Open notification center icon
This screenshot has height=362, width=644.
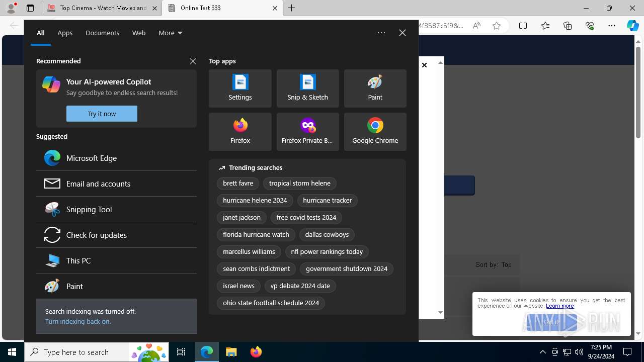point(627,352)
